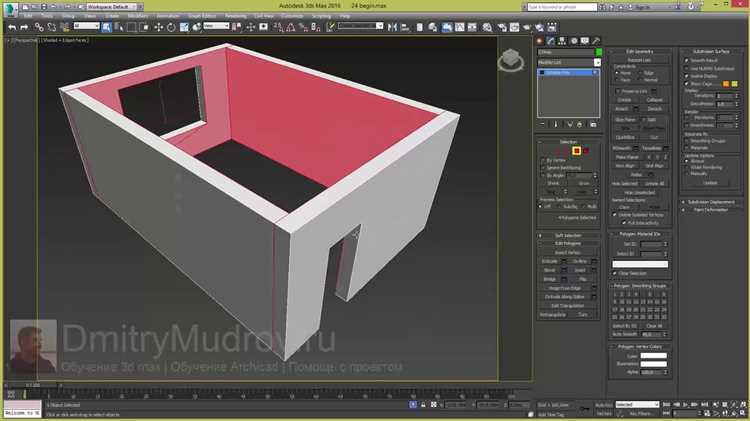Toggle Smooth Result checkbox
Screen dimensions: 750x421
coord(687,61)
